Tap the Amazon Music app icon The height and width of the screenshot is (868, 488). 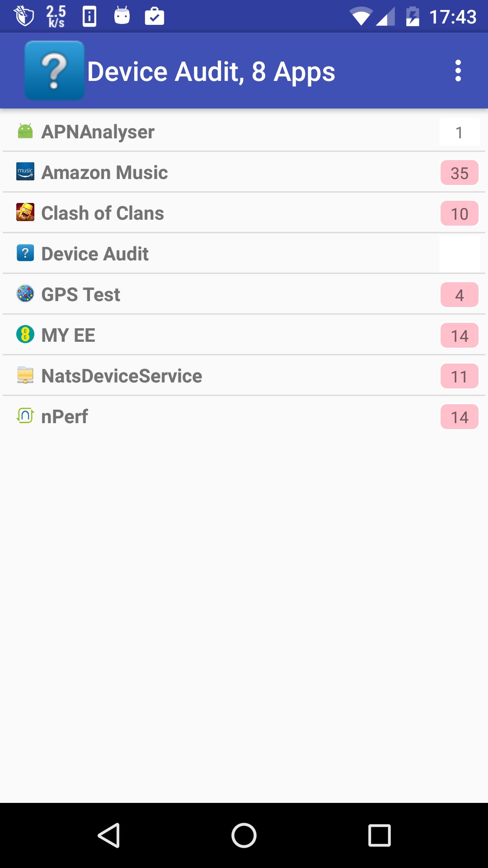tap(25, 172)
